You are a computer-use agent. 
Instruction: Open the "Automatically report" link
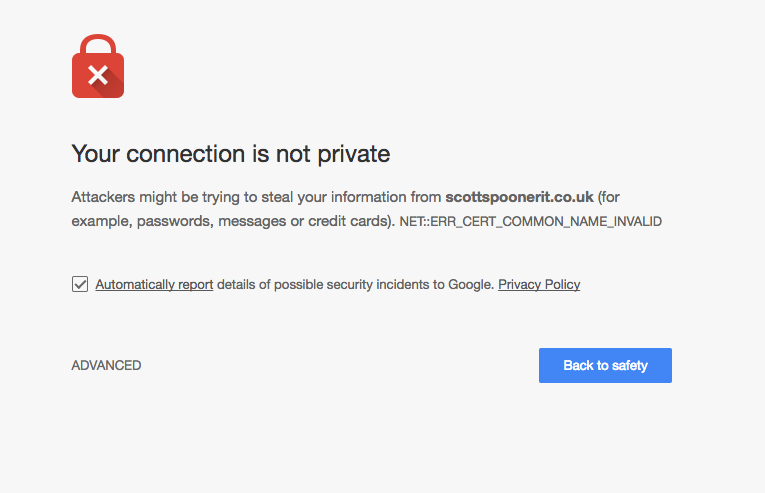coord(154,284)
